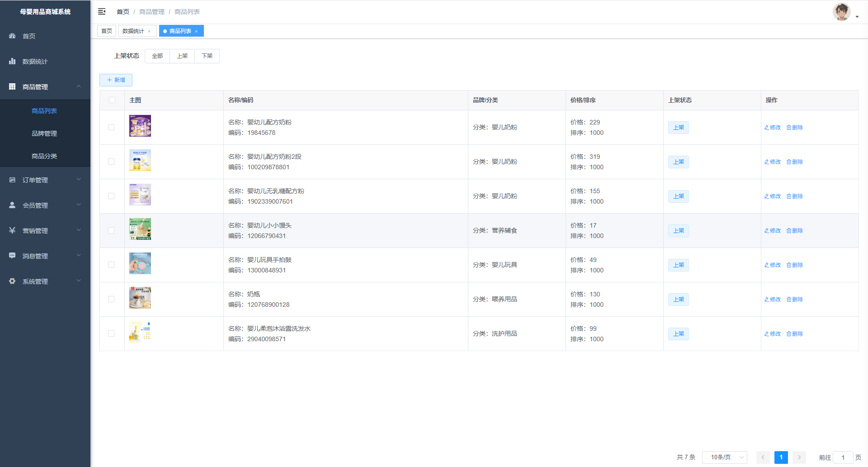The width and height of the screenshot is (868, 467).
Task: Select the 下架 status filter tab
Action: tap(207, 56)
